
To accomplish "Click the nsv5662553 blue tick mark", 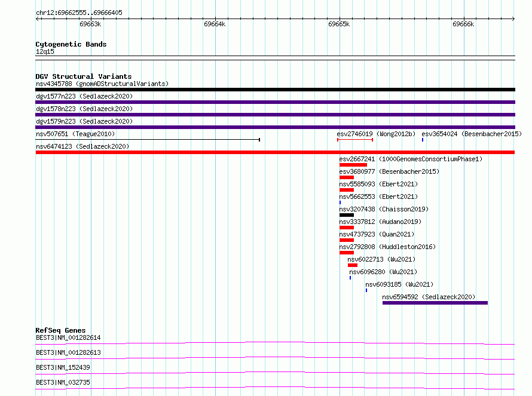I will coord(340,202).
